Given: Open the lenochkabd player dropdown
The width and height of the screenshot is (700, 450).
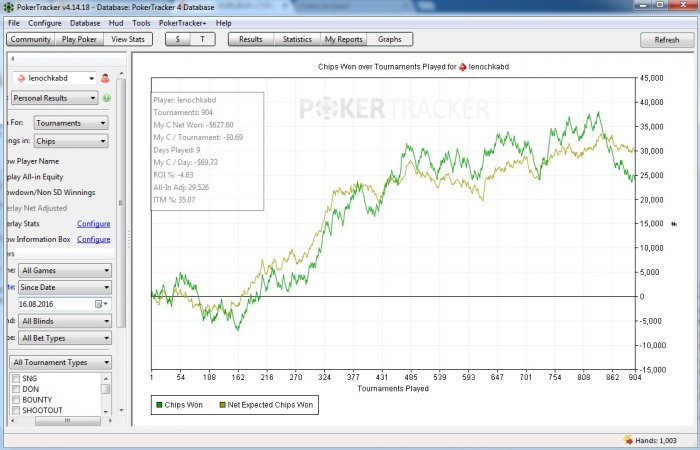Looking at the screenshot, I should [54, 78].
